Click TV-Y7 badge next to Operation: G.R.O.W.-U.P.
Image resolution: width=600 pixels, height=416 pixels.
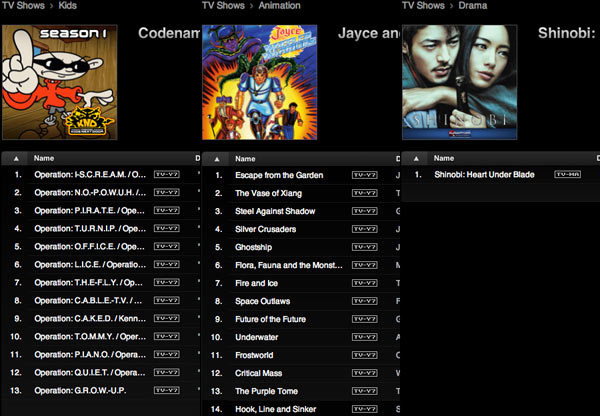click(x=167, y=391)
